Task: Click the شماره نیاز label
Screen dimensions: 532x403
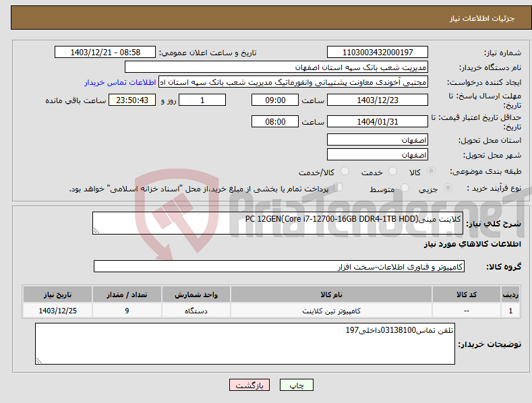Action: click(x=502, y=53)
